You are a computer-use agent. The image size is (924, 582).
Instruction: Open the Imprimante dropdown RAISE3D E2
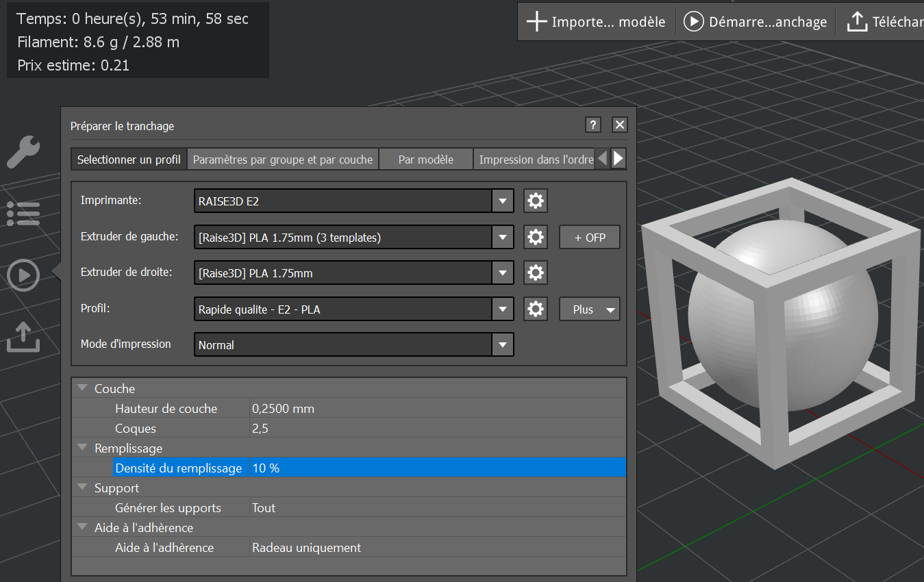click(x=354, y=201)
